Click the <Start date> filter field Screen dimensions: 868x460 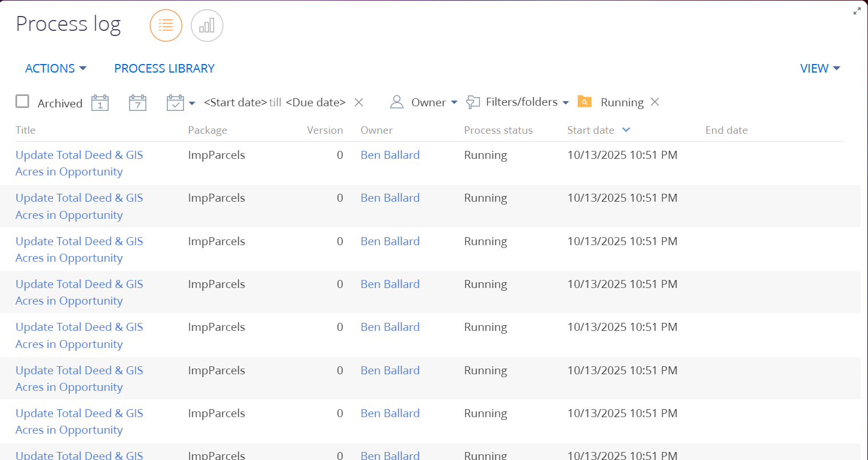(235, 102)
